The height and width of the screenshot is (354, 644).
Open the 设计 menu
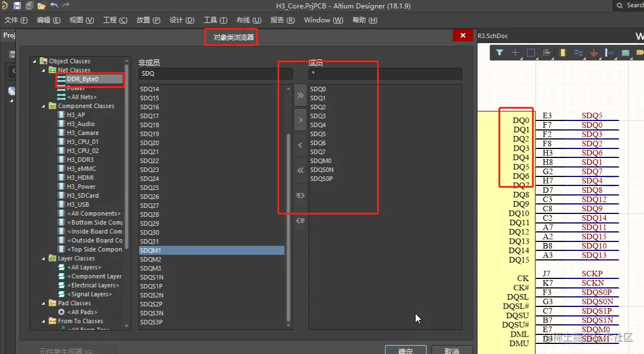point(181,20)
